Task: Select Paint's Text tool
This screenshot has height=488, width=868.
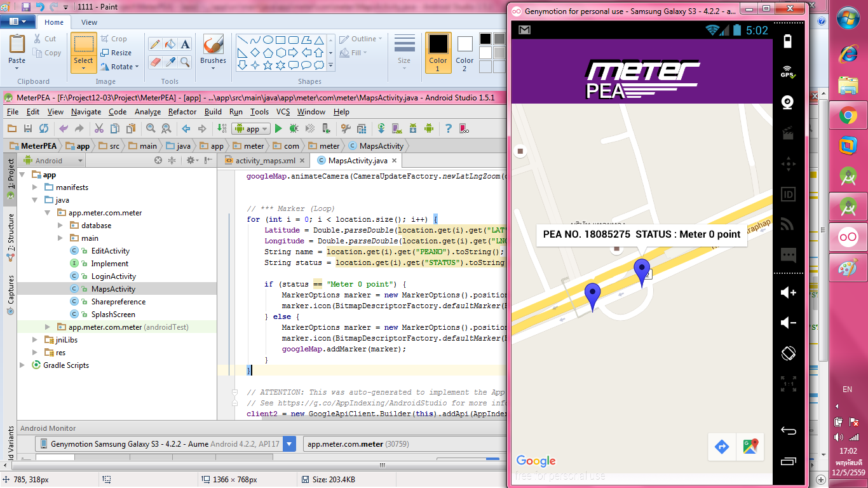Action: point(185,44)
